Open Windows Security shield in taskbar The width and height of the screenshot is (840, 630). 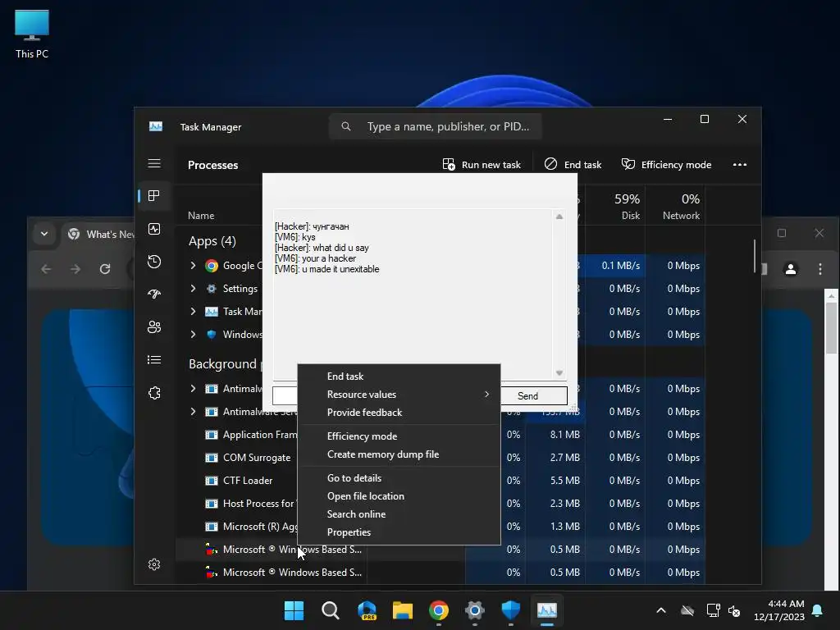click(510, 610)
